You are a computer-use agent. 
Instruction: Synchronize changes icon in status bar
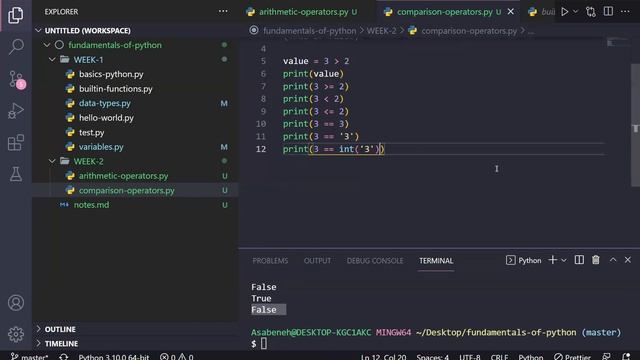(x=63, y=356)
